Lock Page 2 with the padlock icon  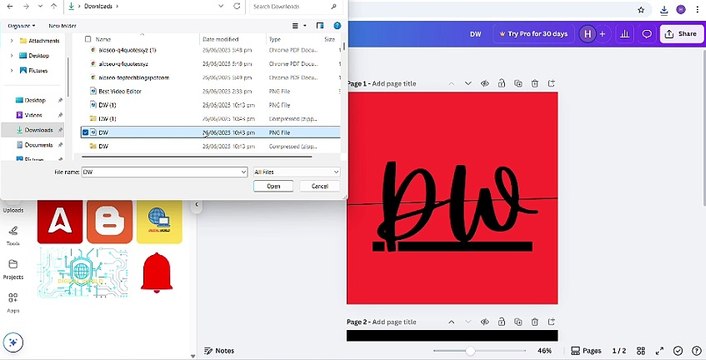501,322
